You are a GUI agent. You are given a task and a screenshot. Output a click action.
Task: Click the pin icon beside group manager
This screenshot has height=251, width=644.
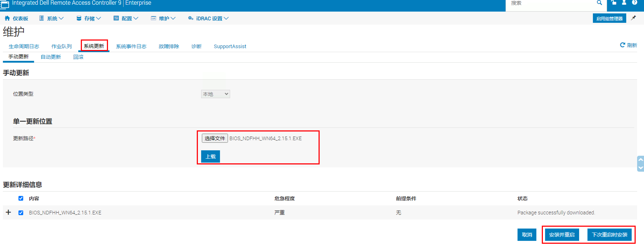coord(633,18)
